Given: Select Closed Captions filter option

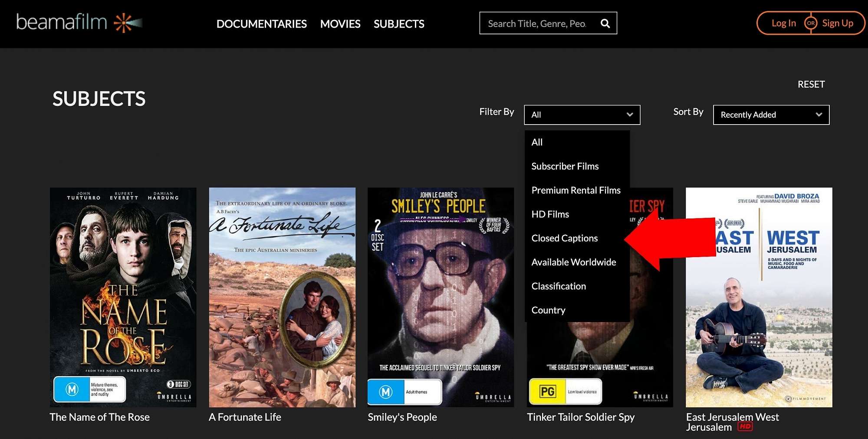Looking at the screenshot, I should 564,238.
